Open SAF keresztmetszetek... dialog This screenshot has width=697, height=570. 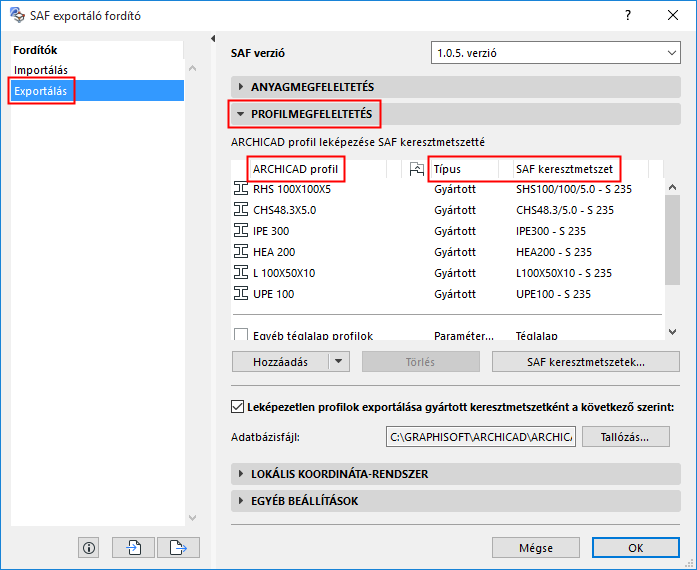[585, 361]
